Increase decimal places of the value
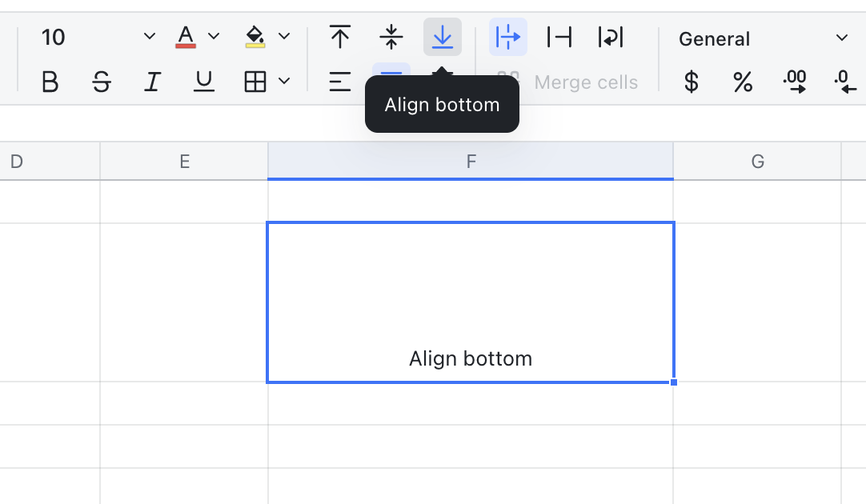 click(x=795, y=82)
